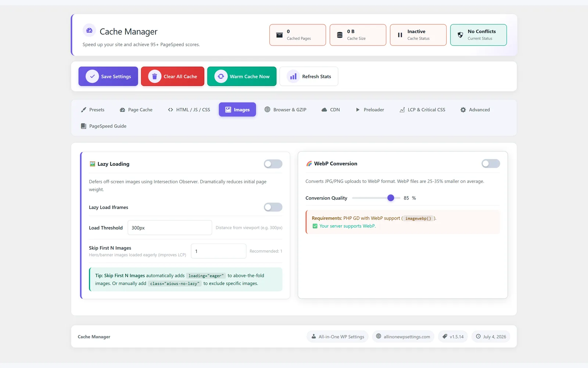This screenshot has height=368, width=588.
Task: Click the Cache Size stat card
Action: tap(358, 35)
